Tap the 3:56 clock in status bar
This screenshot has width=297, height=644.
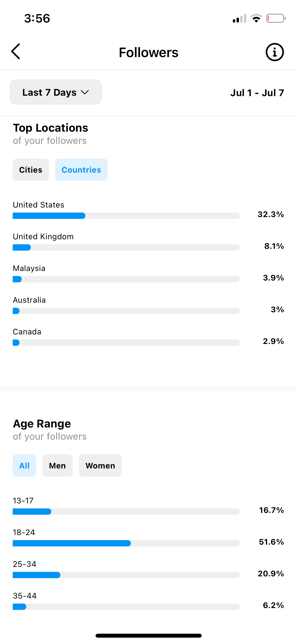[x=37, y=19]
